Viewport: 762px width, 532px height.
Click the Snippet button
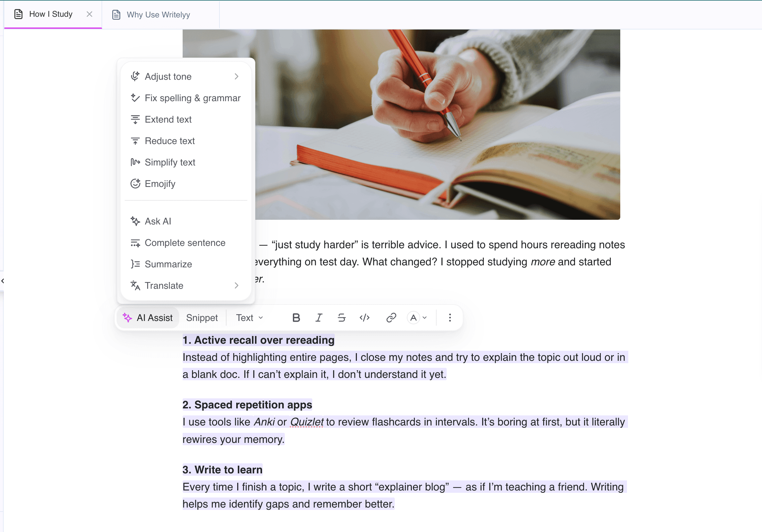click(202, 318)
